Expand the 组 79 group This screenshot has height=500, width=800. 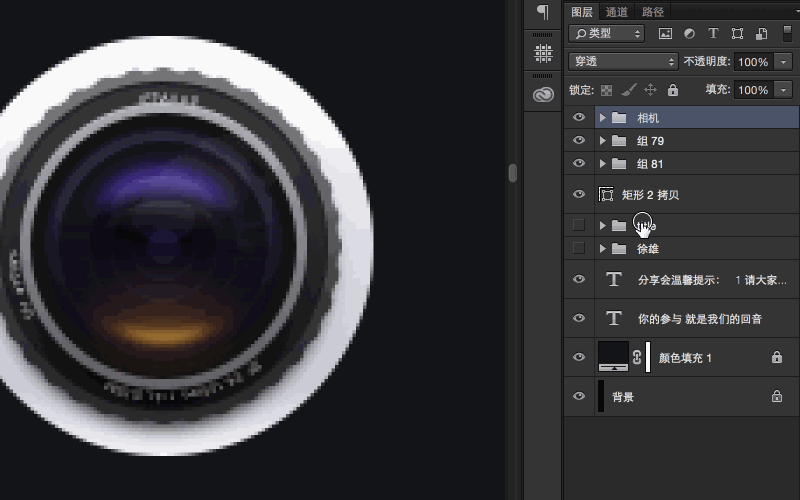pyautogui.click(x=603, y=141)
